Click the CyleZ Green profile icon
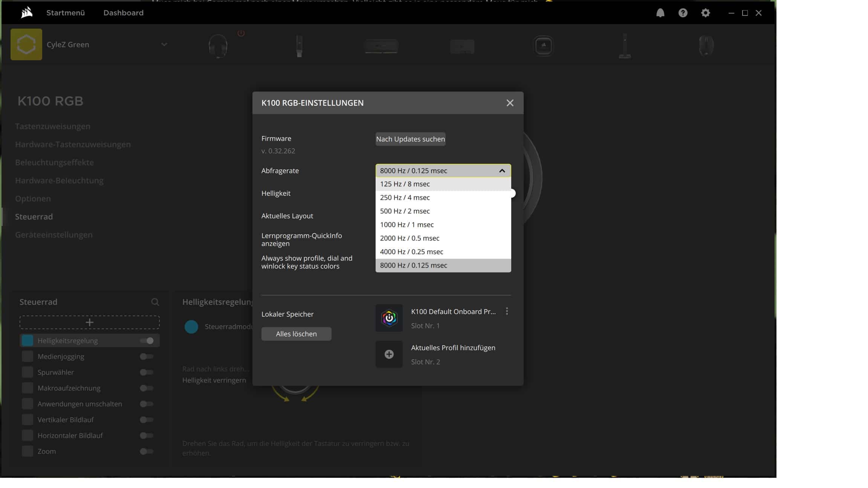This screenshot has width=868, height=488. pyautogui.click(x=26, y=44)
